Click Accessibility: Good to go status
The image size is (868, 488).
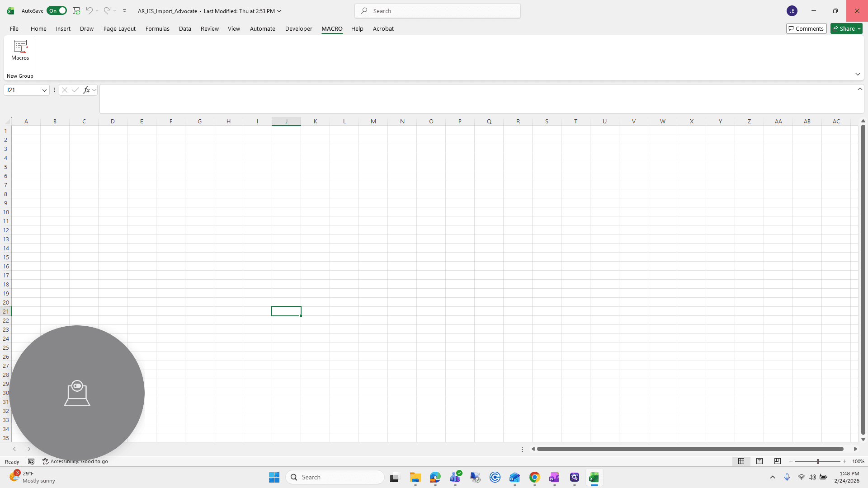coord(75,461)
